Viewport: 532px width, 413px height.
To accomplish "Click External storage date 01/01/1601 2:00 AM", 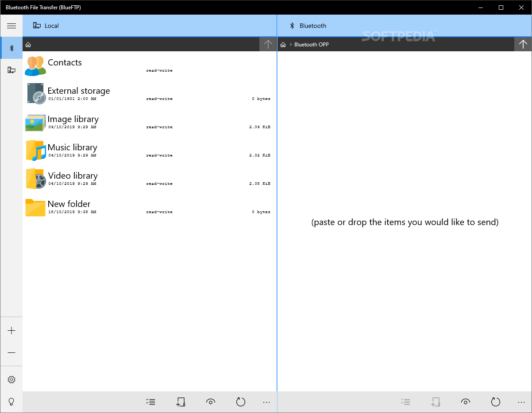I will coord(72,99).
